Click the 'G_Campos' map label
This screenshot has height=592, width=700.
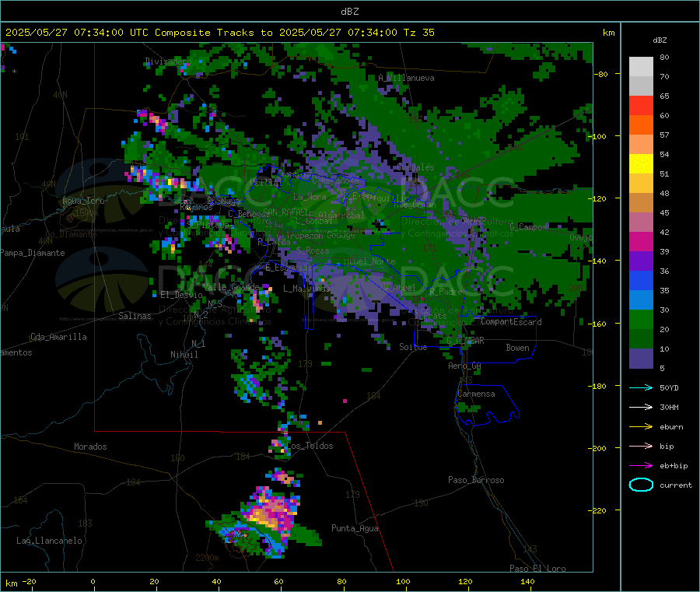529,227
